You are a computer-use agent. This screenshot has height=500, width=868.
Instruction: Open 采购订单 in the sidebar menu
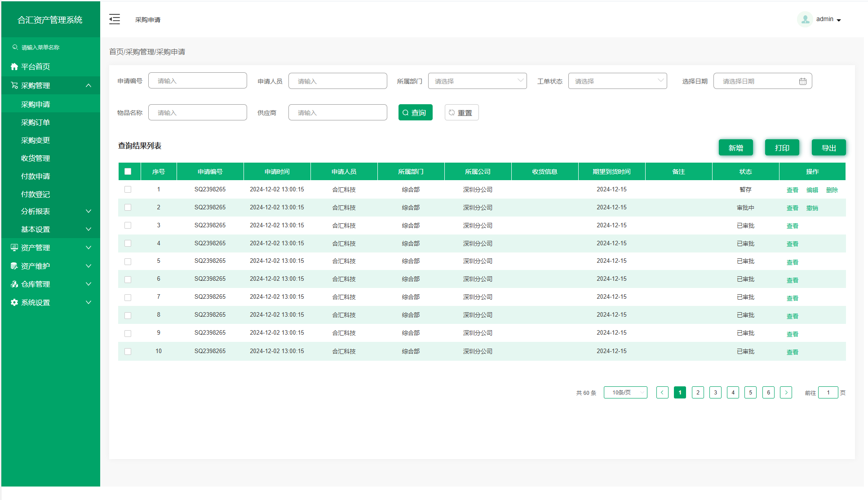click(35, 122)
